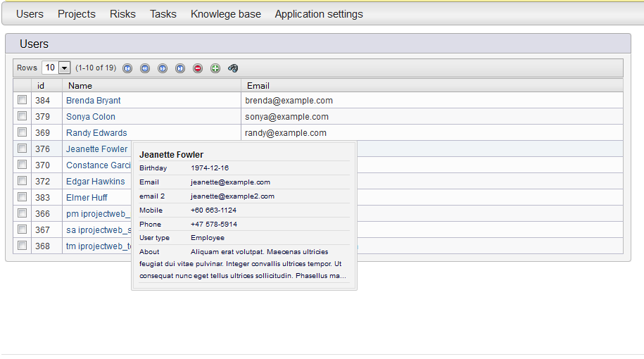Sort table by Email column header
The width and height of the screenshot is (644, 359).
pos(432,85)
